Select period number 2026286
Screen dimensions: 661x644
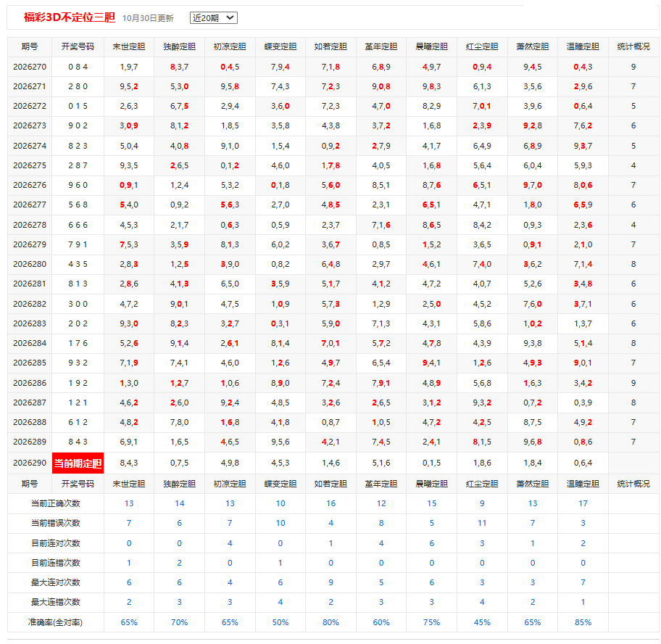tap(30, 383)
